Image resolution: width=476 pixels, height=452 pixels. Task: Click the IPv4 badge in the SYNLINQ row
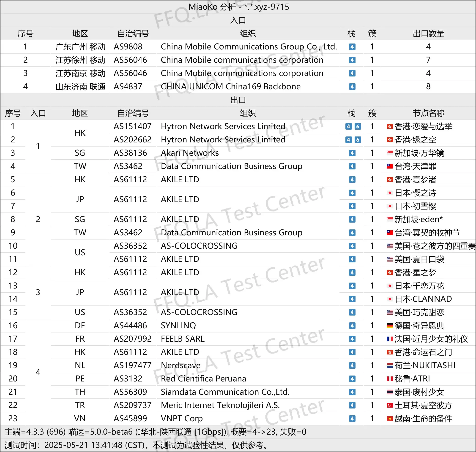[352, 326]
